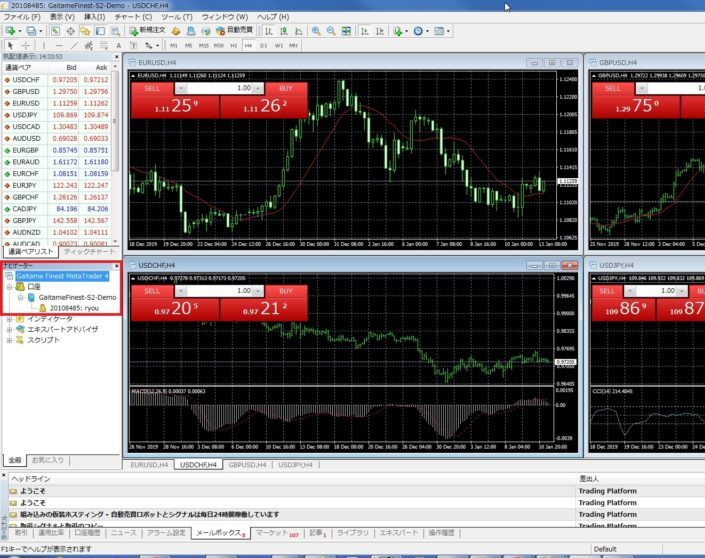Switch to the ティックチャート tab
Viewport: 705px width, 558px height.
point(89,251)
